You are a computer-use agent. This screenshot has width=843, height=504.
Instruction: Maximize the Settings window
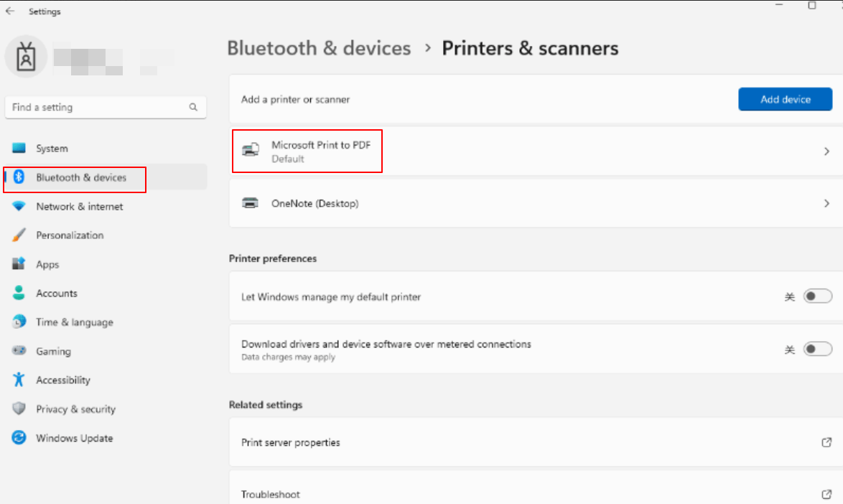812,5
